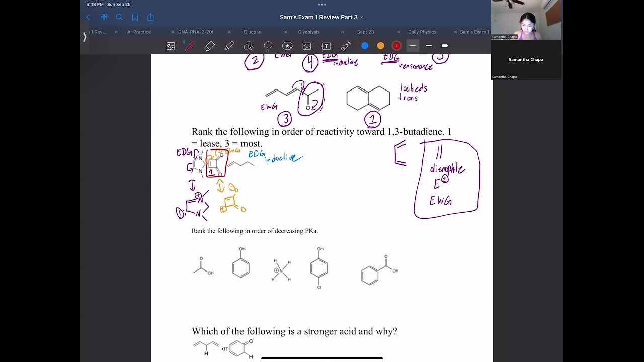This screenshot has height=362, width=644.
Task: Select the Shapes tool
Action: click(x=248, y=46)
